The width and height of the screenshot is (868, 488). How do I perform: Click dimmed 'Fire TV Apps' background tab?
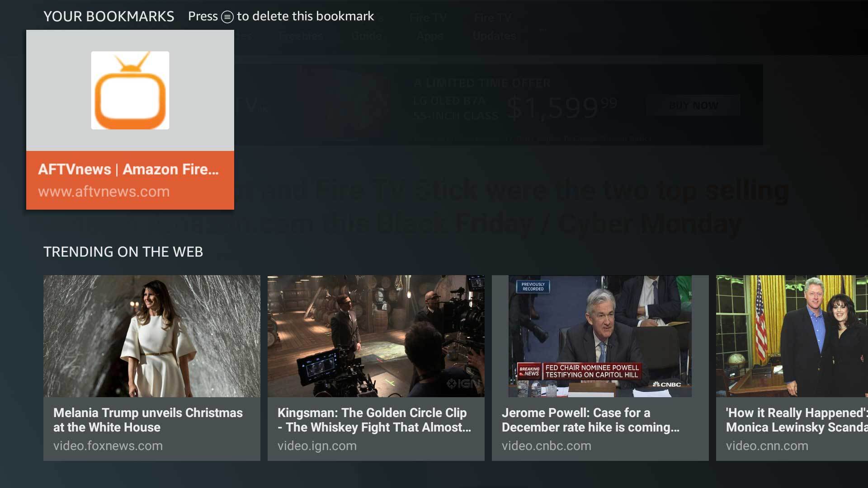pyautogui.click(x=429, y=27)
